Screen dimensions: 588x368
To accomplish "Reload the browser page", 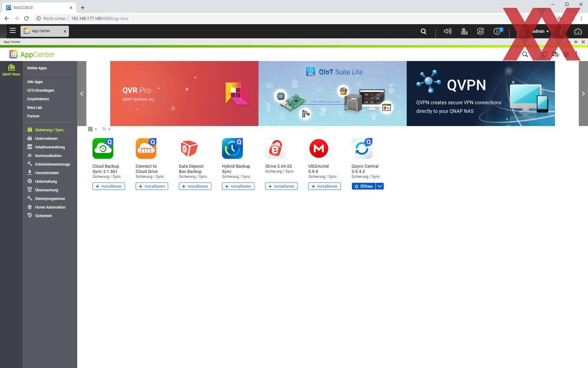I will [x=26, y=18].
